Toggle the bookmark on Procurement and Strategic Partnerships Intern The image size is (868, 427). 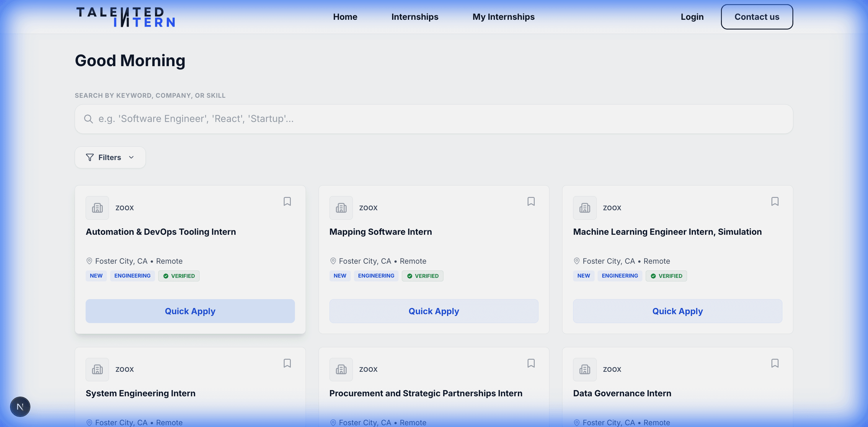pos(531,363)
